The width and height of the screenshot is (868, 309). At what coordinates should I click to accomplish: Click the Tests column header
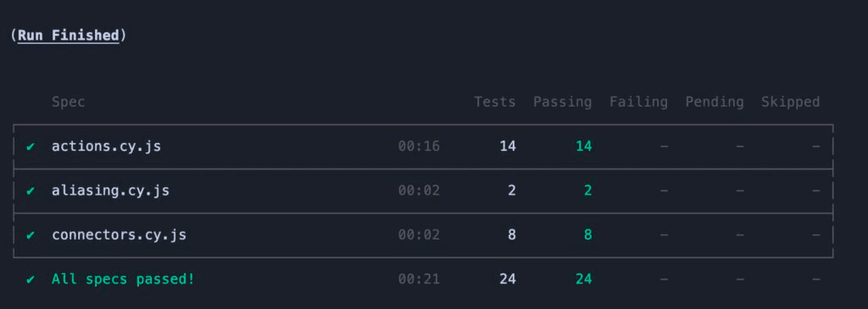[x=495, y=102]
